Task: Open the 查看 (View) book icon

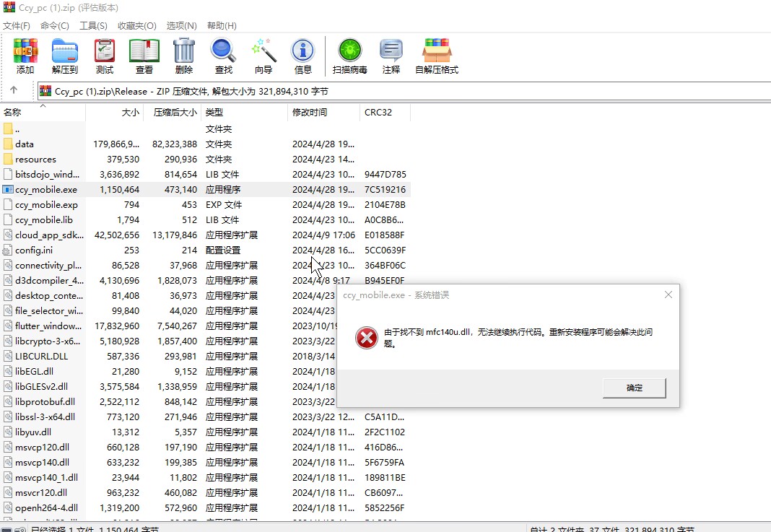Action: coord(144,56)
